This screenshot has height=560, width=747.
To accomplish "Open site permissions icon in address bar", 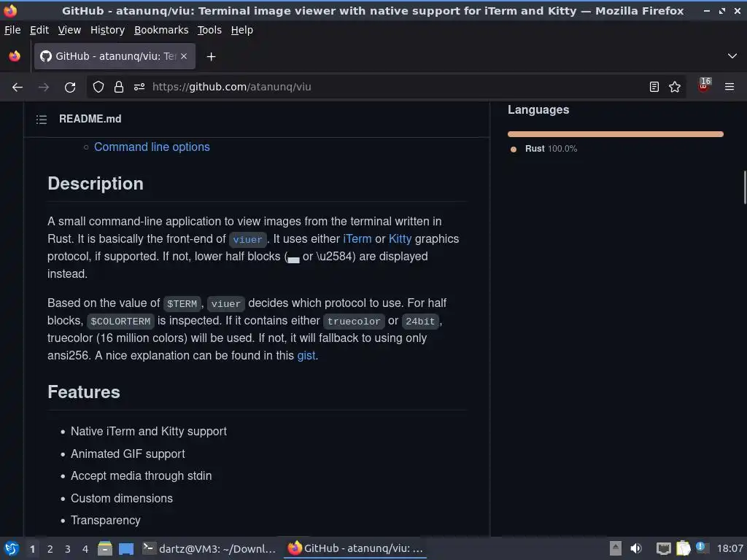I will click(139, 87).
